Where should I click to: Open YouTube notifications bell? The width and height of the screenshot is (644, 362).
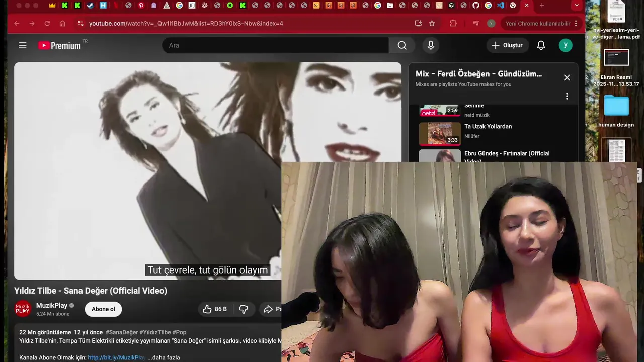[x=541, y=45]
